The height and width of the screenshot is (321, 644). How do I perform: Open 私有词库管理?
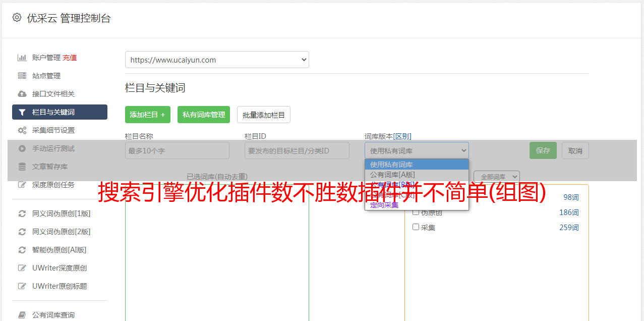[204, 115]
